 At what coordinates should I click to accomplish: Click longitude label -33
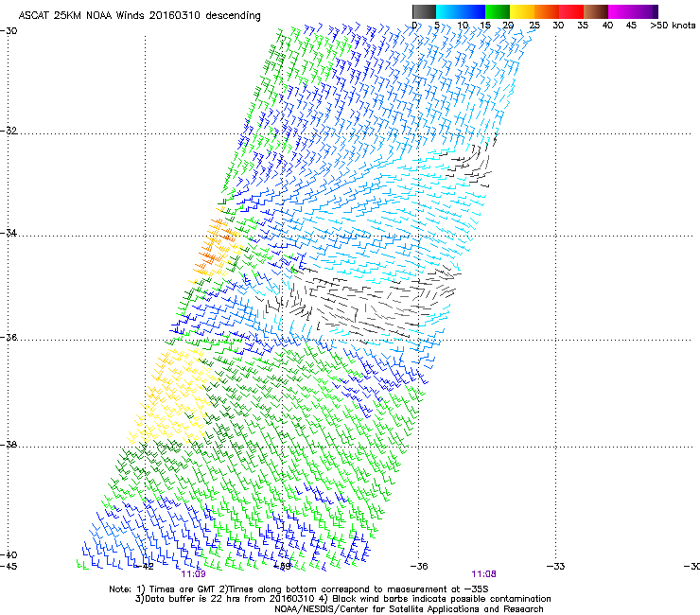pos(556,567)
